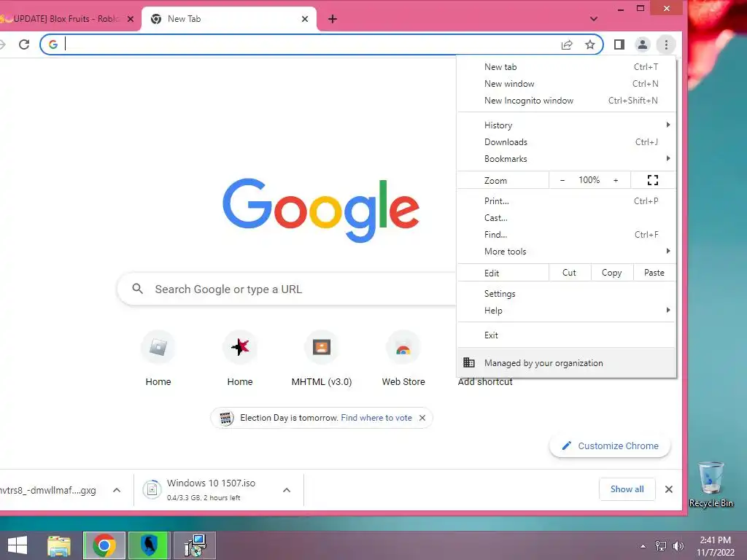Open the profile avatar icon

tap(642, 44)
